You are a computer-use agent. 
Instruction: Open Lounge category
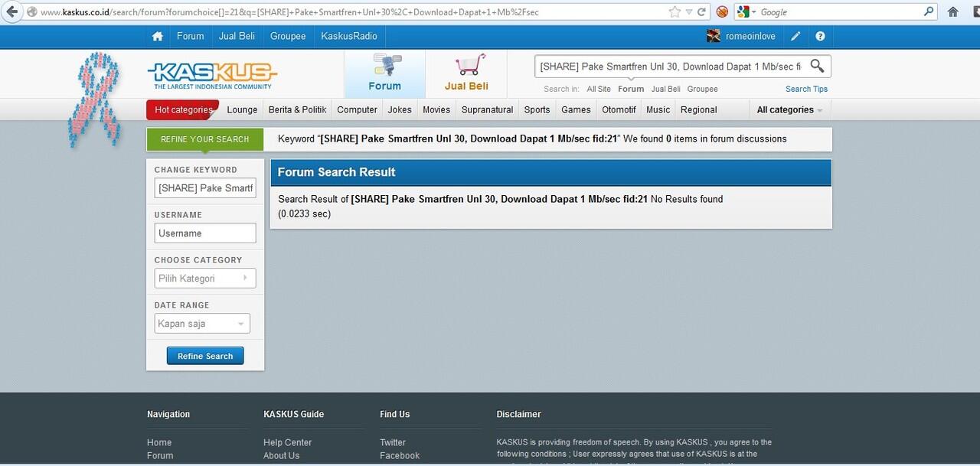click(x=242, y=109)
